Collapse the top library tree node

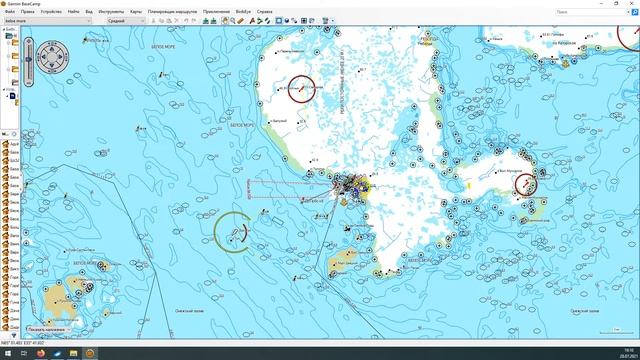[x=4, y=29]
